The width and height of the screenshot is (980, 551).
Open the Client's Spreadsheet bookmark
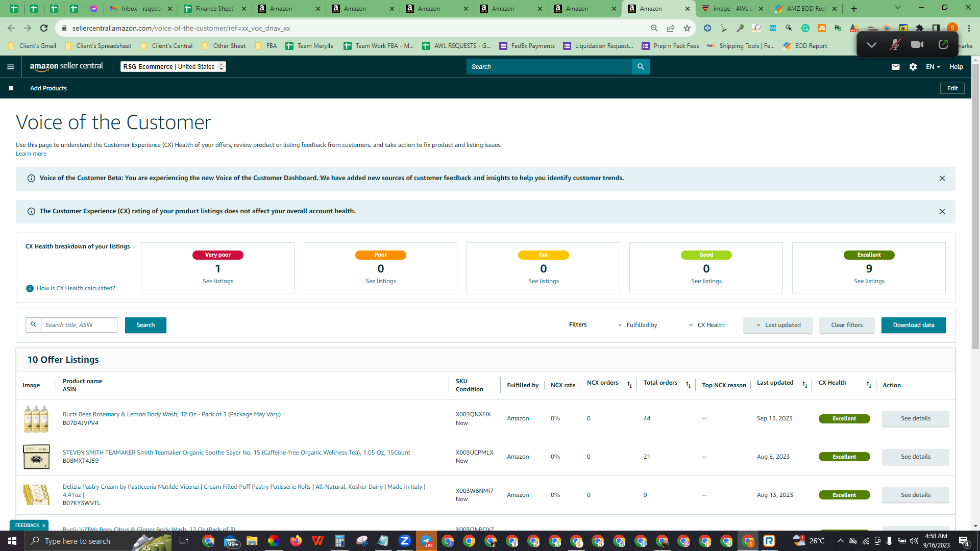click(99, 46)
